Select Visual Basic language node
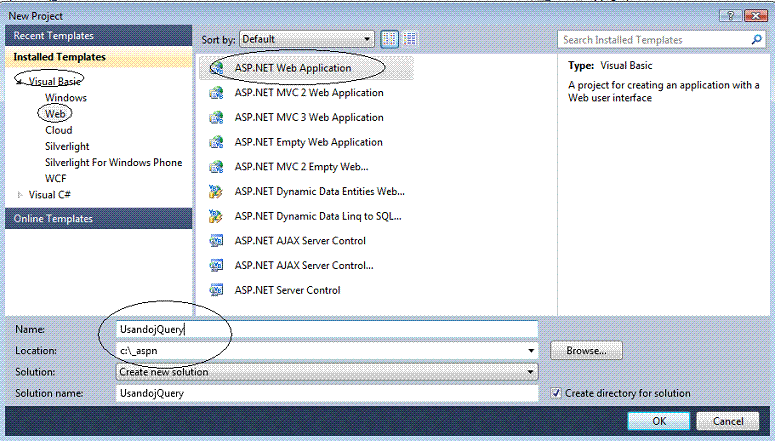The image size is (775, 441). 55,82
